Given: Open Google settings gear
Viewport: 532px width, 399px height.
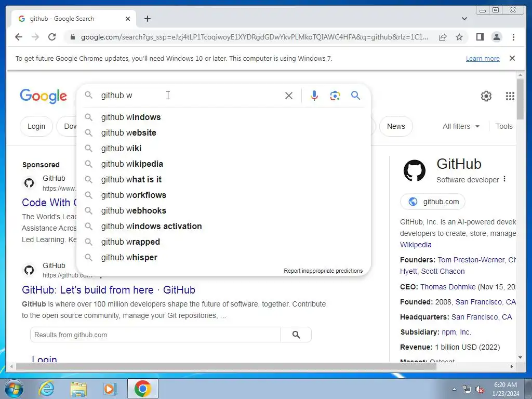Looking at the screenshot, I should (486, 96).
